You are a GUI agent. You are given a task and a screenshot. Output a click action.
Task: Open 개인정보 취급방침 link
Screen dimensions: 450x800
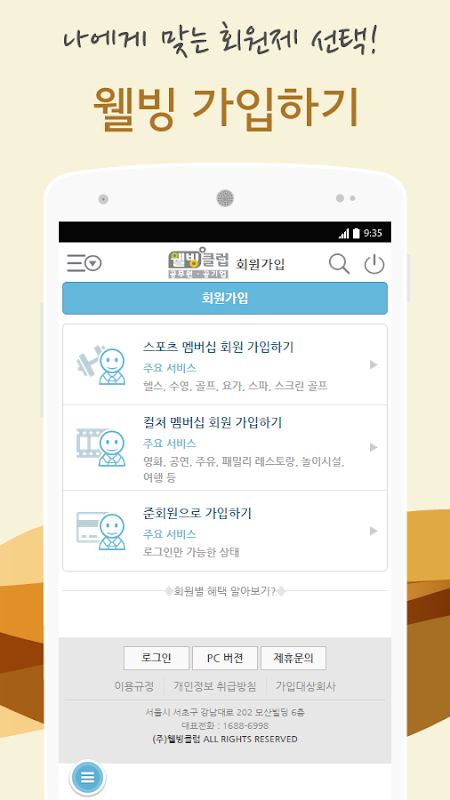pos(215,686)
